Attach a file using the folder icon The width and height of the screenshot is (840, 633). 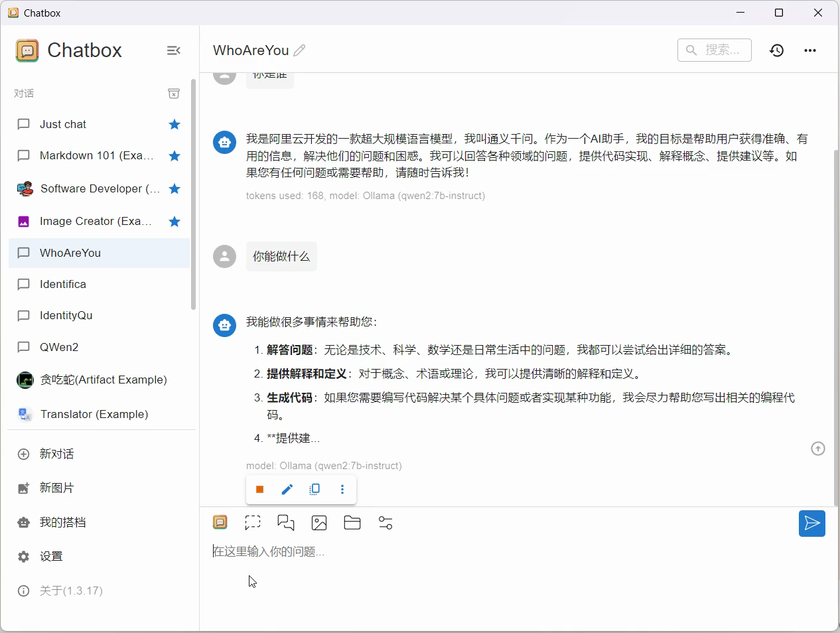(352, 523)
